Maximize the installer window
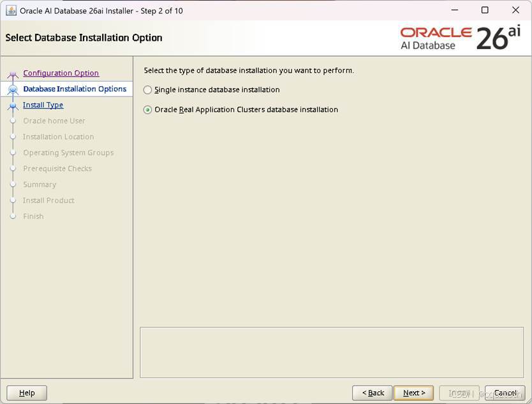Image resolution: width=532 pixels, height=404 pixels. coord(485,10)
